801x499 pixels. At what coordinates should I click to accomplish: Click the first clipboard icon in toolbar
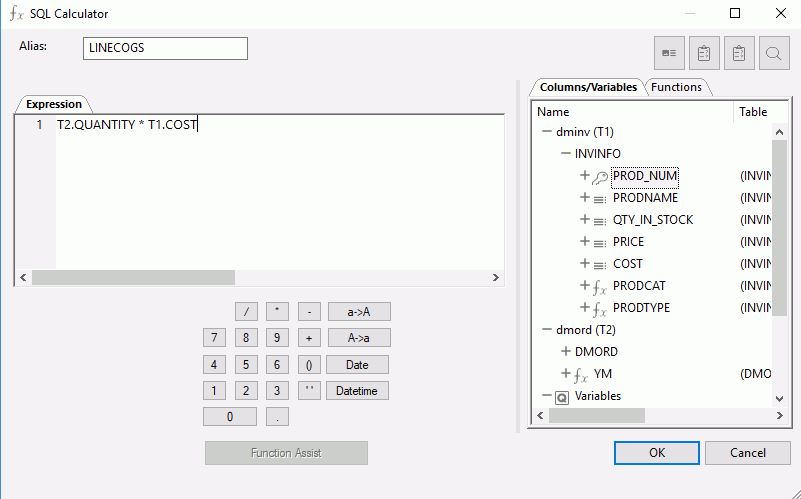coord(704,53)
